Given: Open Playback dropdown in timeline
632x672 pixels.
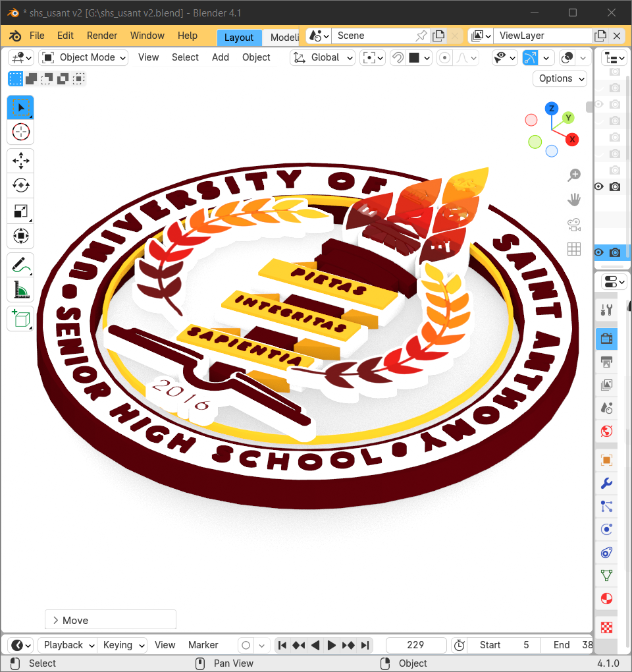Looking at the screenshot, I should (x=68, y=645).
